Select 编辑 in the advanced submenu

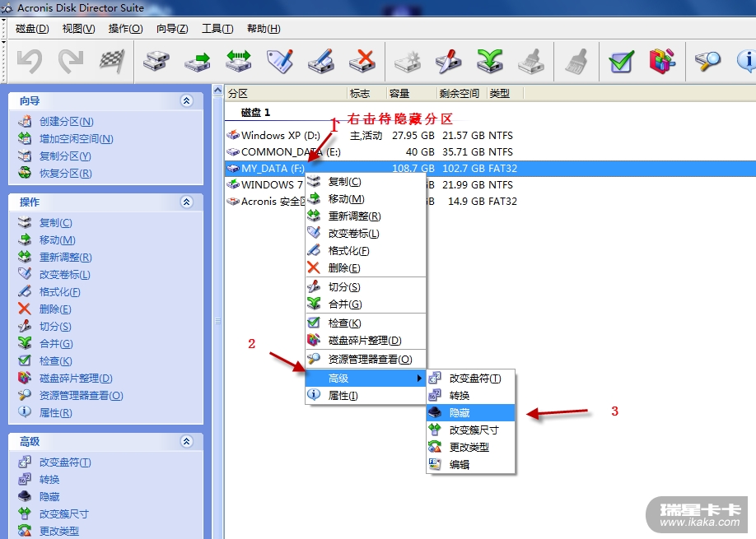click(470, 465)
